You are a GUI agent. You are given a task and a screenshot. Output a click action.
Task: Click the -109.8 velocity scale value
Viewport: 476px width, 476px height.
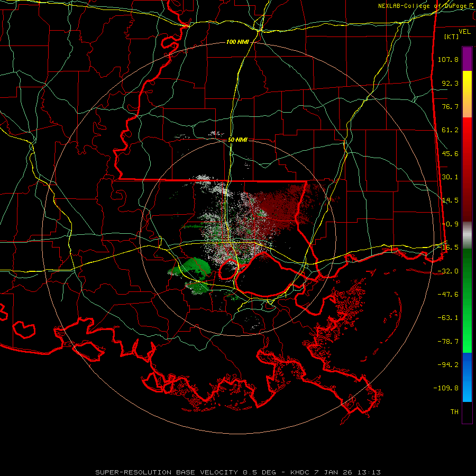pyautogui.click(x=446, y=388)
